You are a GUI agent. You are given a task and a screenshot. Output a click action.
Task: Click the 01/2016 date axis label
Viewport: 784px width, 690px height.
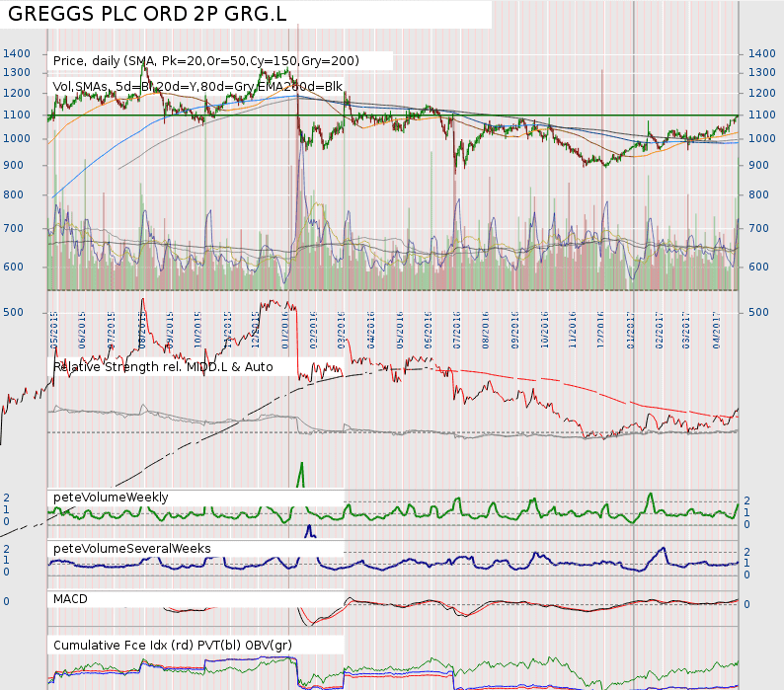285,330
